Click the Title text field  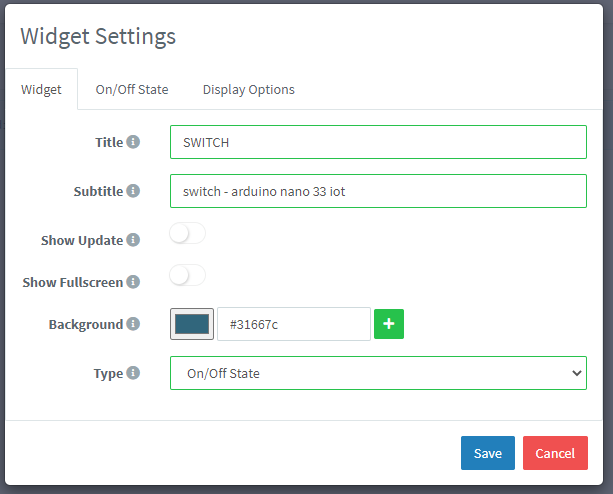pos(378,142)
